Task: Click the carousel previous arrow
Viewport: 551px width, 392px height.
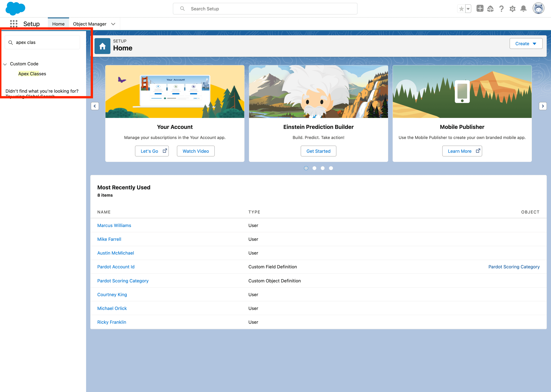Action: point(95,106)
